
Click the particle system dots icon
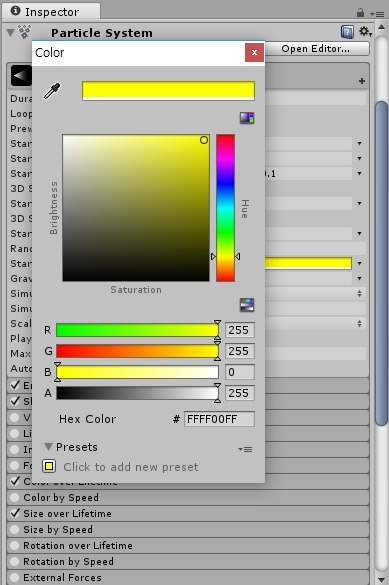(25, 32)
